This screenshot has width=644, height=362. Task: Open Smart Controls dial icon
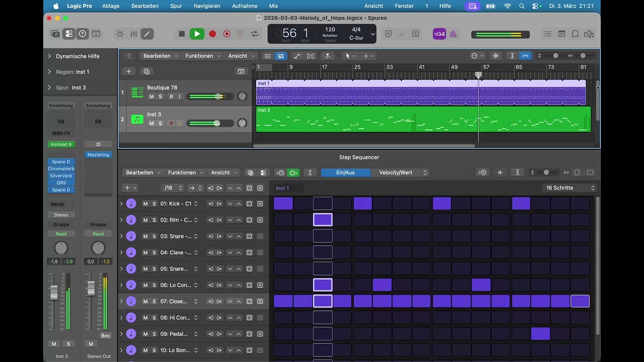point(120,34)
